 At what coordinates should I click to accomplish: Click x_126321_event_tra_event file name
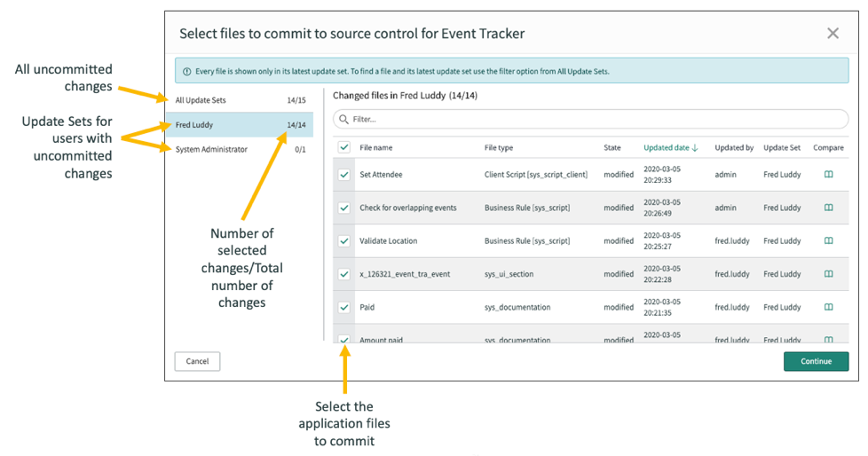coord(405,274)
